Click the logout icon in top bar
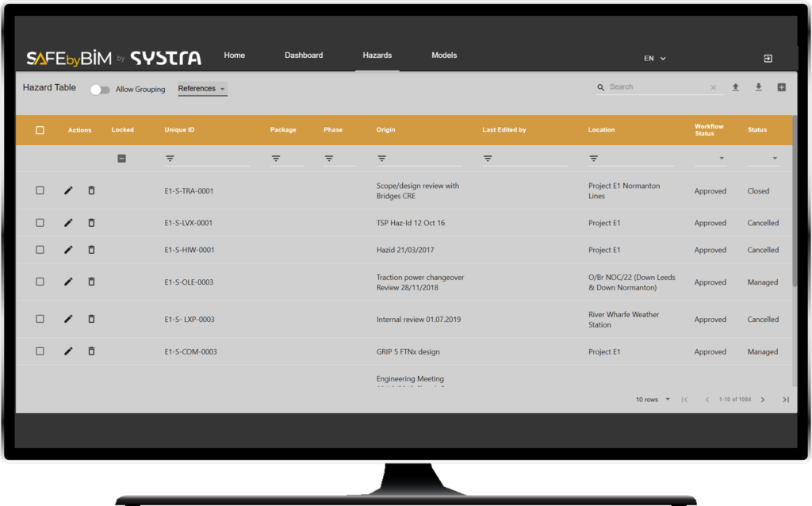The height and width of the screenshot is (506, 812). (x=768, y=59)
